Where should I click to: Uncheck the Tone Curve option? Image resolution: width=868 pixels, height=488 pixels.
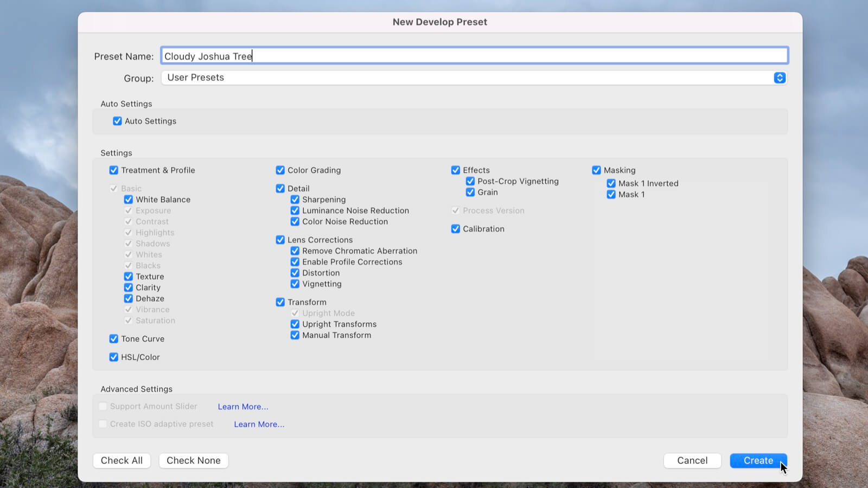tap(114, 339)
